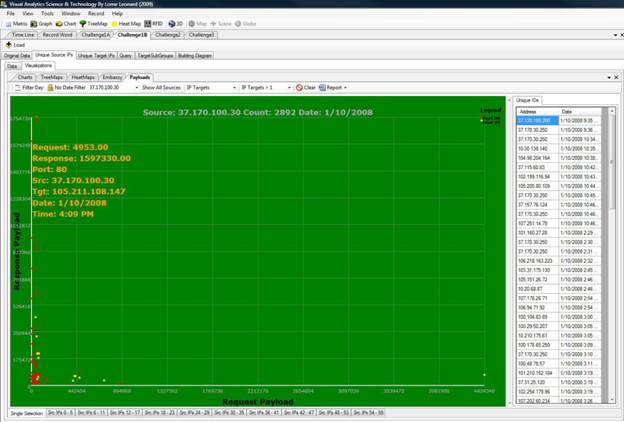Screen dimensions: 624x422
Task: Select the Query tab
Action: pyautogui.click(x=126, y=56)
